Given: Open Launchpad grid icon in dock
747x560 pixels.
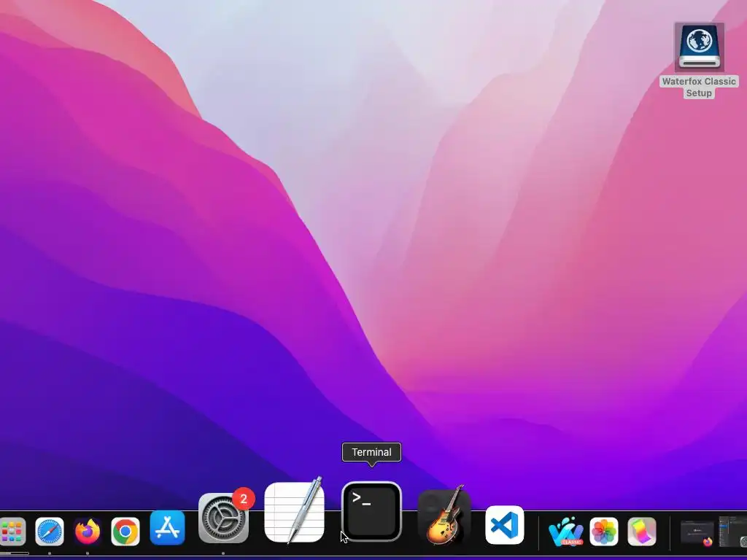Looking at the screenshot, I should (x=12, y=532).
